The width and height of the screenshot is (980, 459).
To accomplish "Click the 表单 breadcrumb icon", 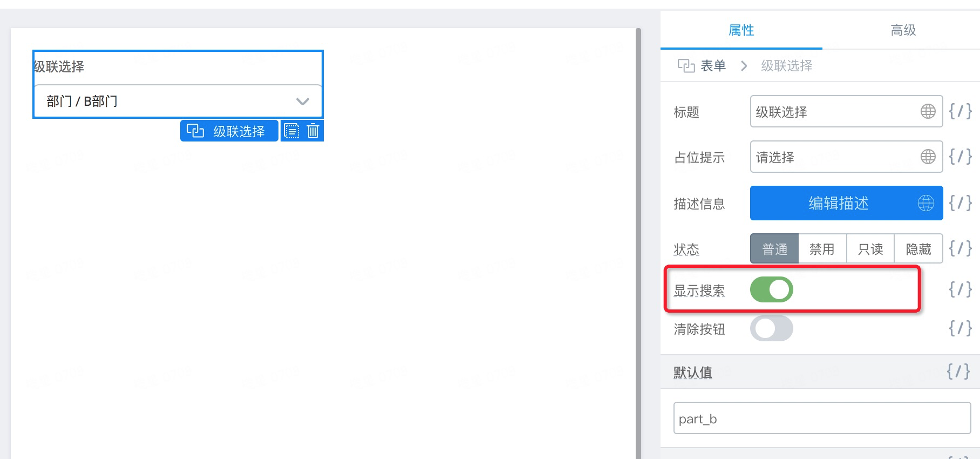I will click(686, 66).
